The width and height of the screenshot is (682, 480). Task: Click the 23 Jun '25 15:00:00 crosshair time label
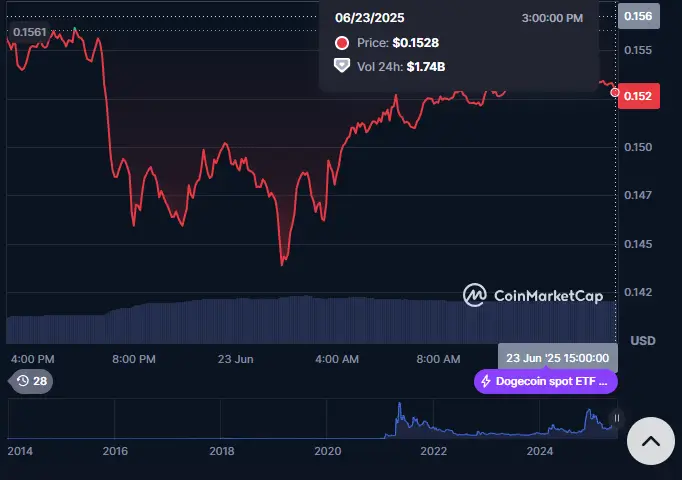557,358
